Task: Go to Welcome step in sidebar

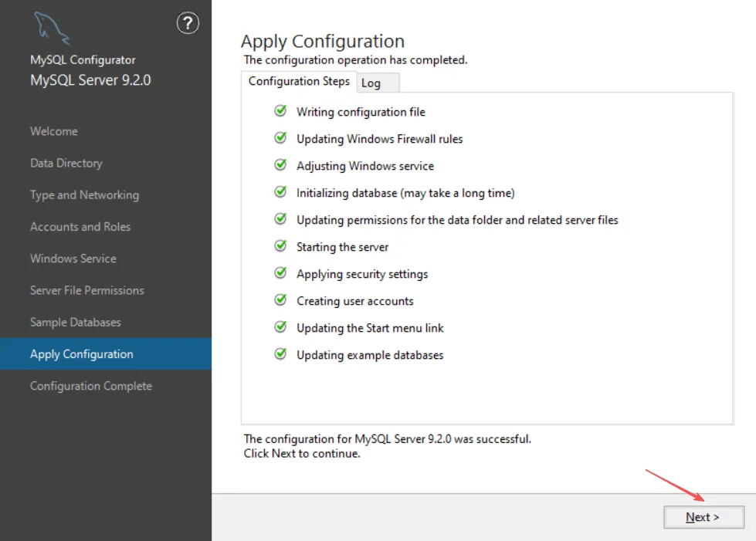Action: [x=54, y=131]
